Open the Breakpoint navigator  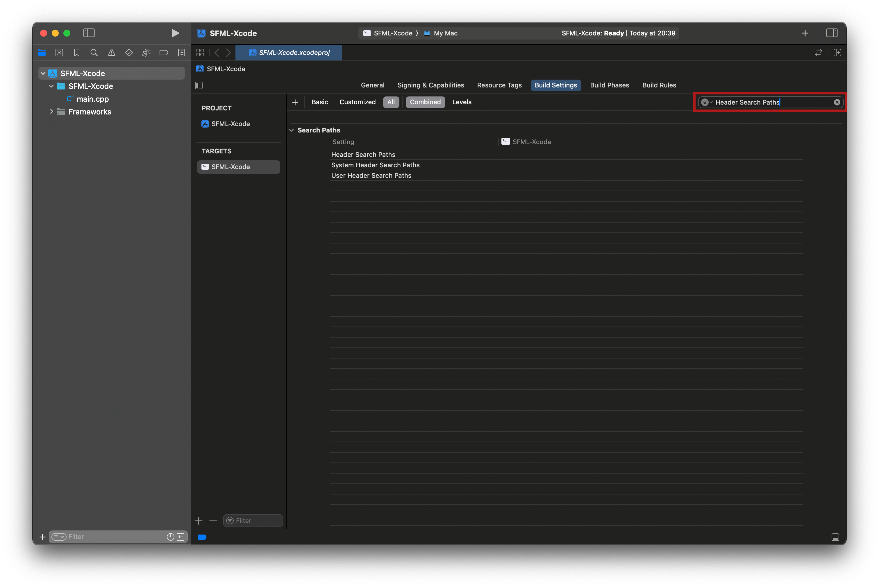164,53
